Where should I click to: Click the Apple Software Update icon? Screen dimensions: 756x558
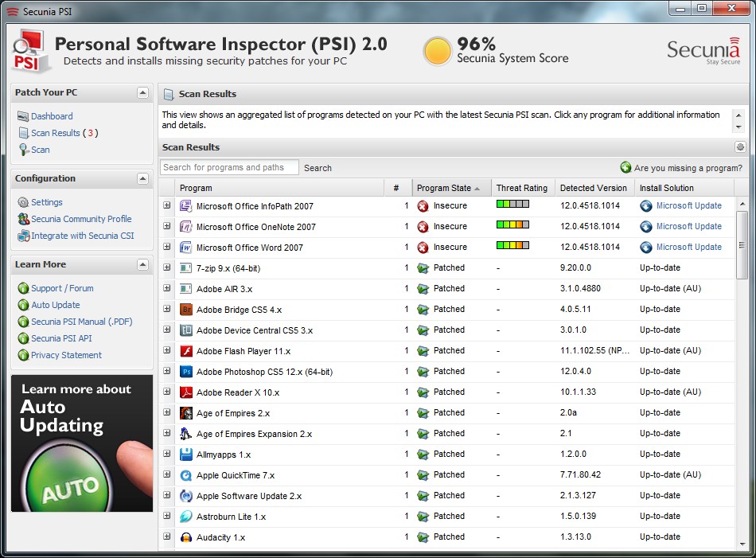(x=185, y=496)
